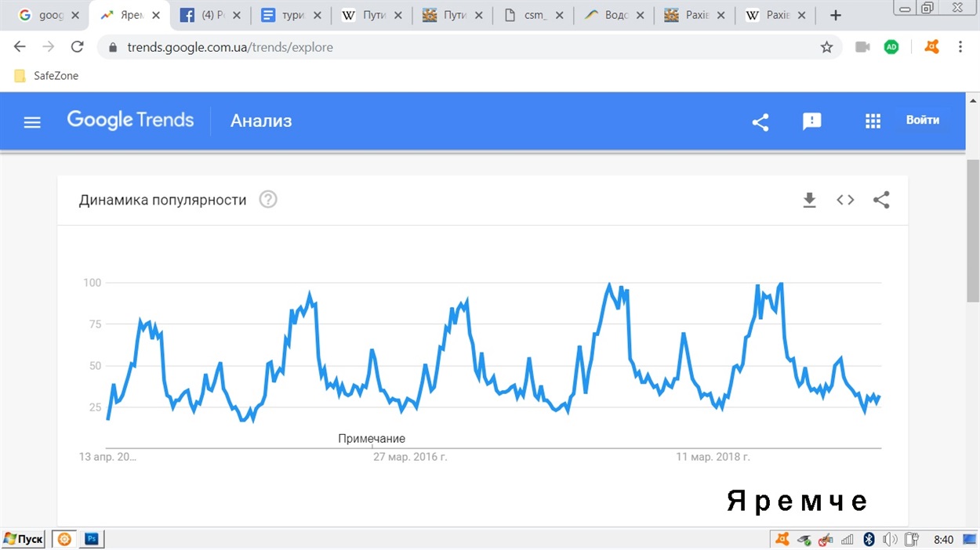Reload the current page

(77, 47)
